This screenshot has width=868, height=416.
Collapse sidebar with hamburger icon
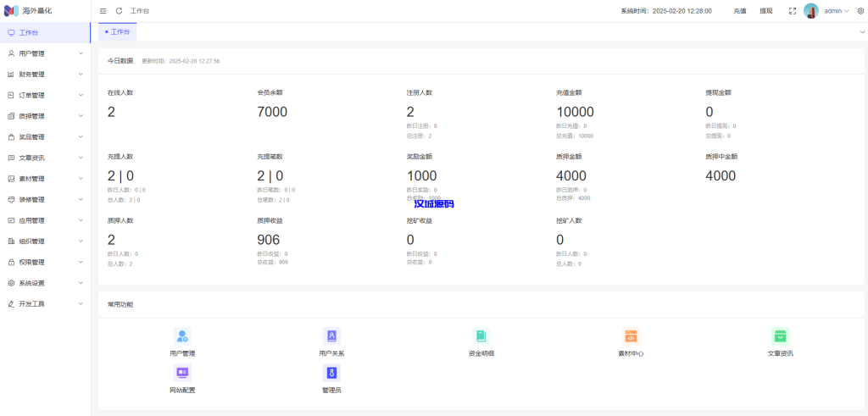coord(103,11)
